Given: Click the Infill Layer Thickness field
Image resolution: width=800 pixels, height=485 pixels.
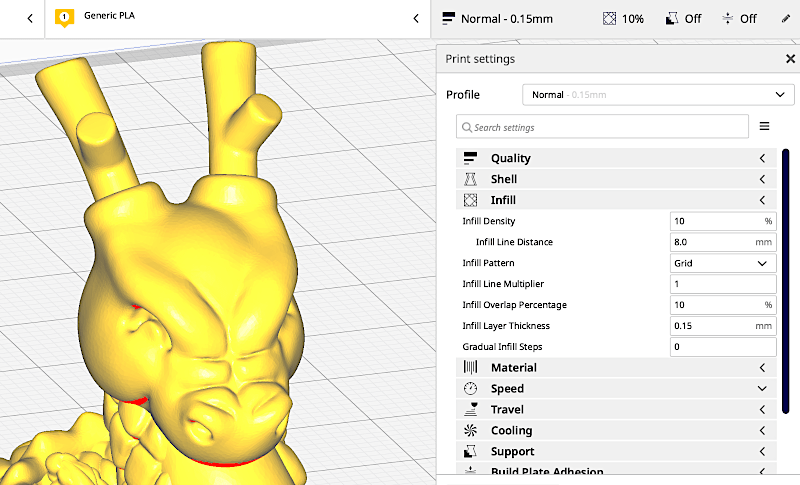Looking at the screenshot, I should (x=723, y=326).
